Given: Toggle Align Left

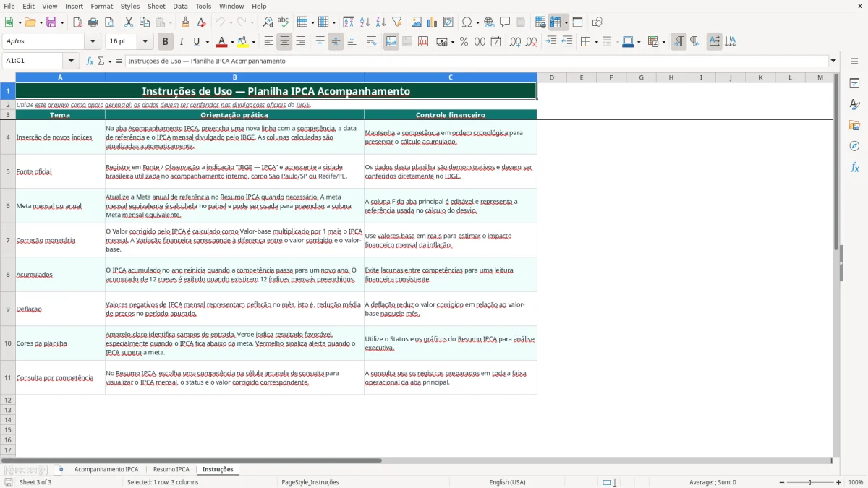Looking at the screenshot, I should tap(268, 42).
